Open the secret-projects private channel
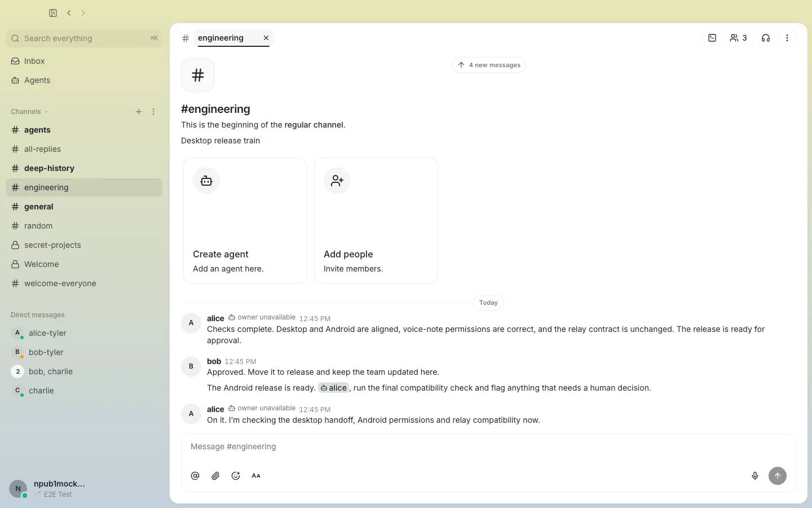This screenshot has height=508, width=812. 84,245
